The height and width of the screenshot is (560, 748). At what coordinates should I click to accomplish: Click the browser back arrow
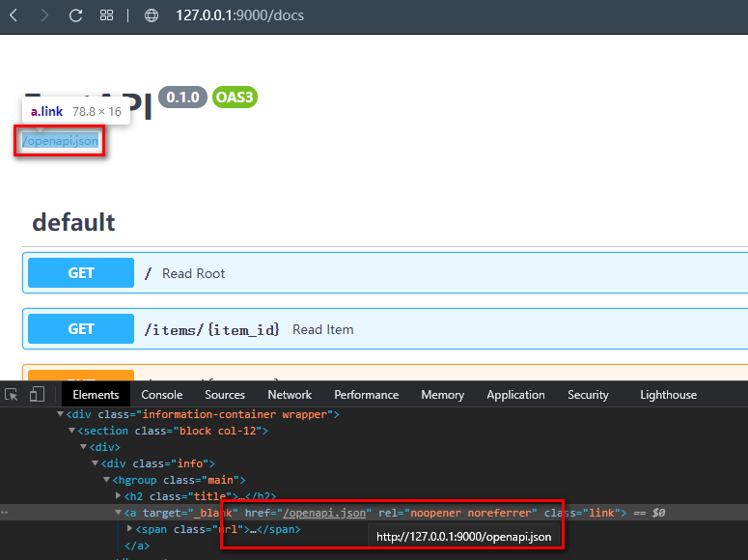(x=14, y=15)
